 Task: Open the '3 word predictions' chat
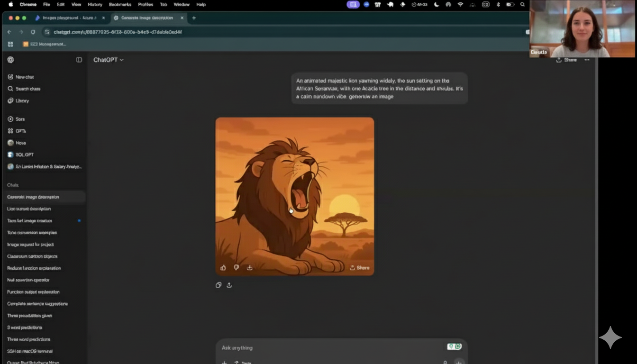tap(25, 327)
